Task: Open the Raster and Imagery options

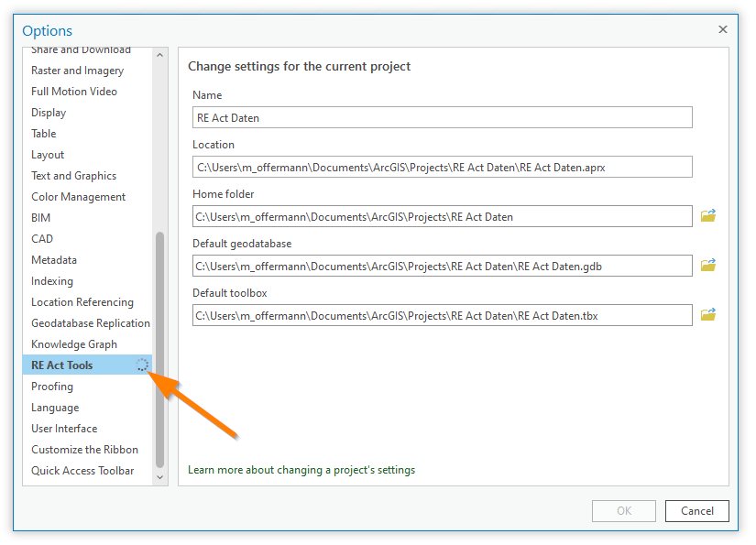Action: 77,71
